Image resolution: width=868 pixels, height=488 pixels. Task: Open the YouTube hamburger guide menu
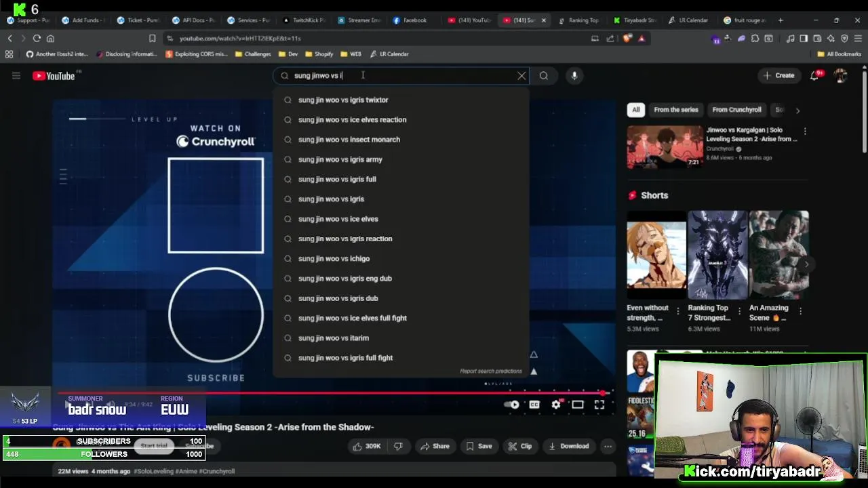coord(16,76)
